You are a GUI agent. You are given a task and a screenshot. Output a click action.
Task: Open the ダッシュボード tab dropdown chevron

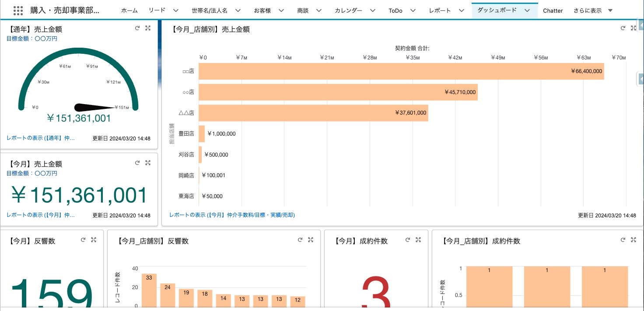527,10
